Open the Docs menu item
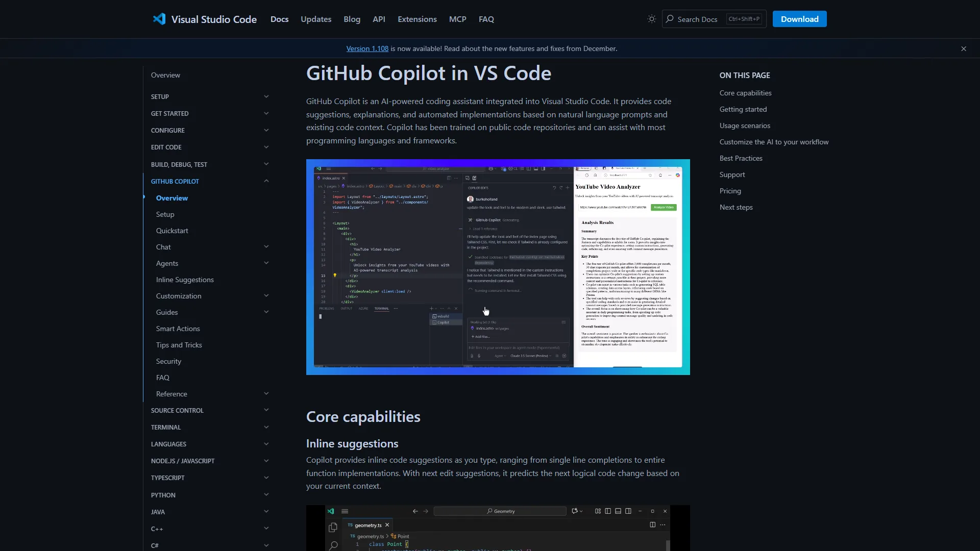Viewport: 980px width, 551px height. [279, 19]
